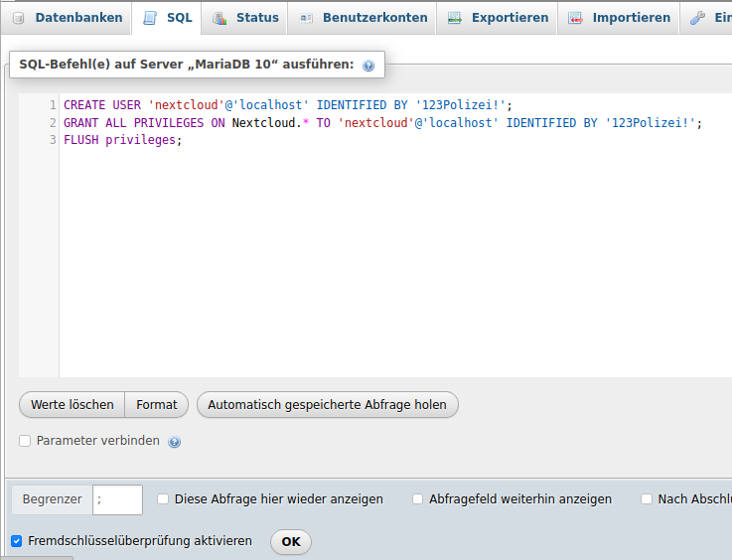Click on the FLUSH privileges line
Image resolution: width=732 pixels, height=560 pixels.
pos(123,140)
